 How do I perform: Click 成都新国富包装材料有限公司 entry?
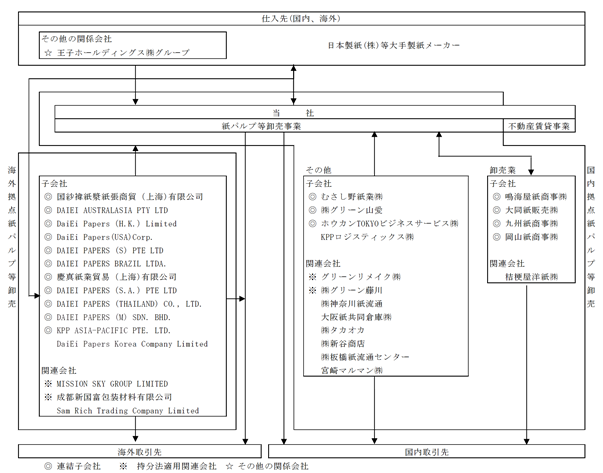(114, 397)
